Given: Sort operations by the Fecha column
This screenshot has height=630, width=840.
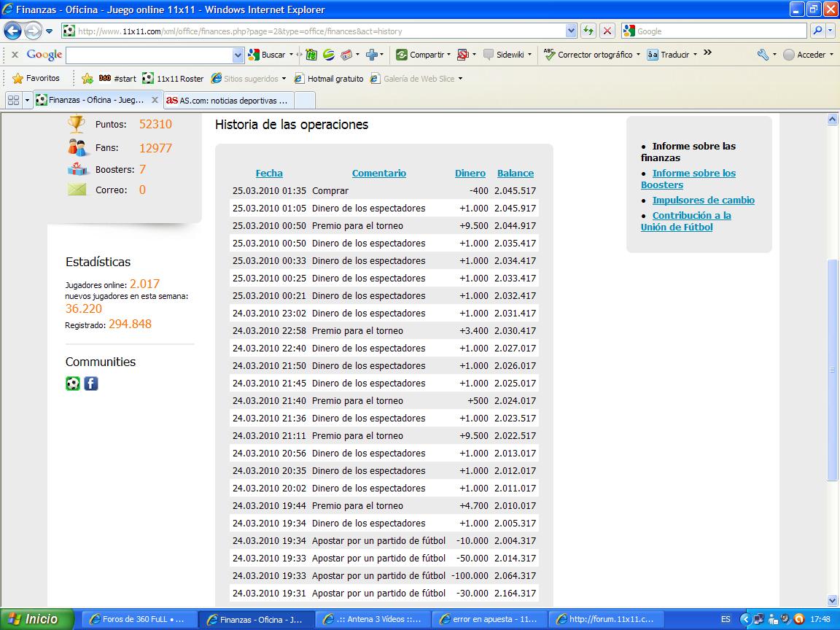Looking at the screenshot, I should 269,174.
